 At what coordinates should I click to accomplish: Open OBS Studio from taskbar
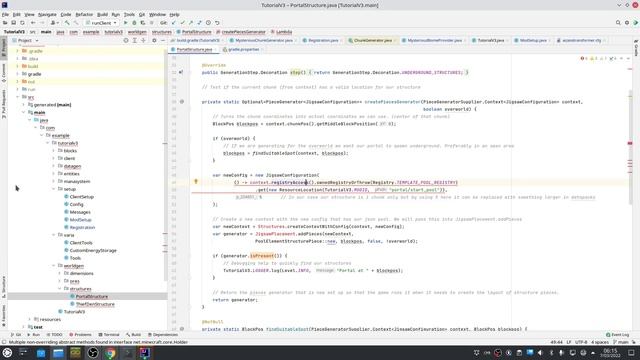tap(93, 353)
